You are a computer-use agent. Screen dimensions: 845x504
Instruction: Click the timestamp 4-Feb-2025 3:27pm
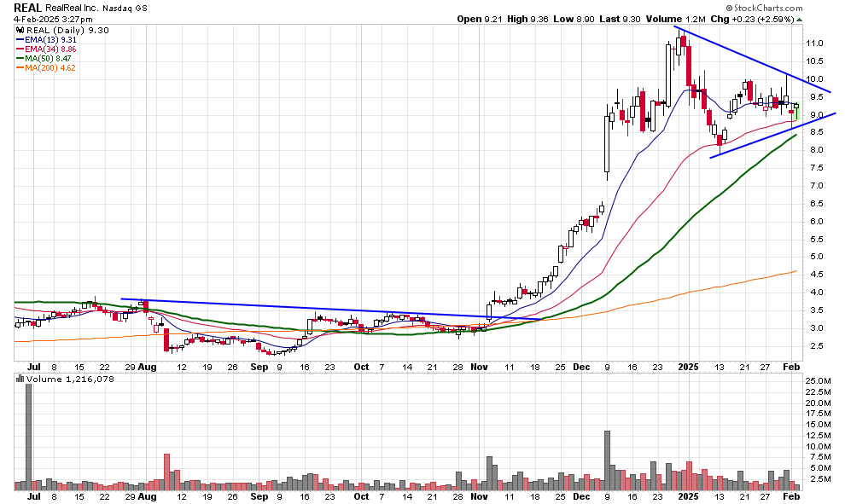(x=53, y=20)
